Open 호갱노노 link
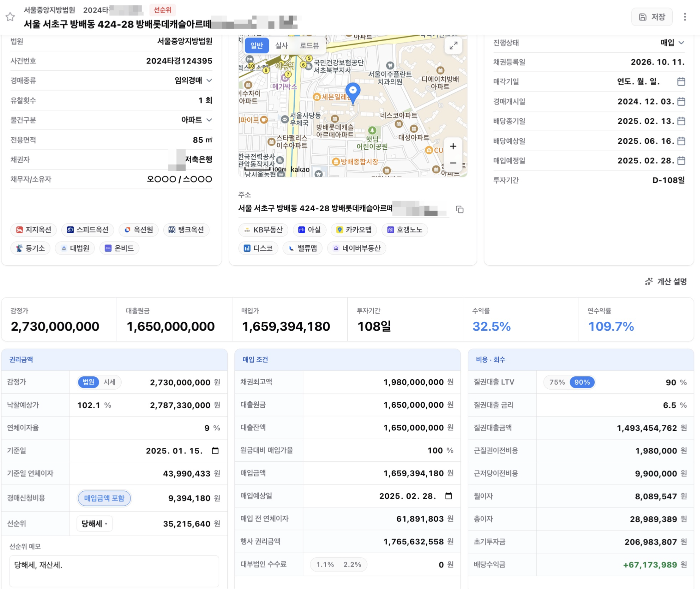 (405, 230)
